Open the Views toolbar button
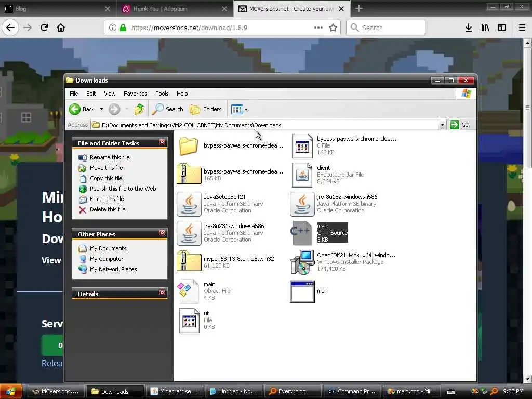The image size is (532, 399). (x=239, y=109)
